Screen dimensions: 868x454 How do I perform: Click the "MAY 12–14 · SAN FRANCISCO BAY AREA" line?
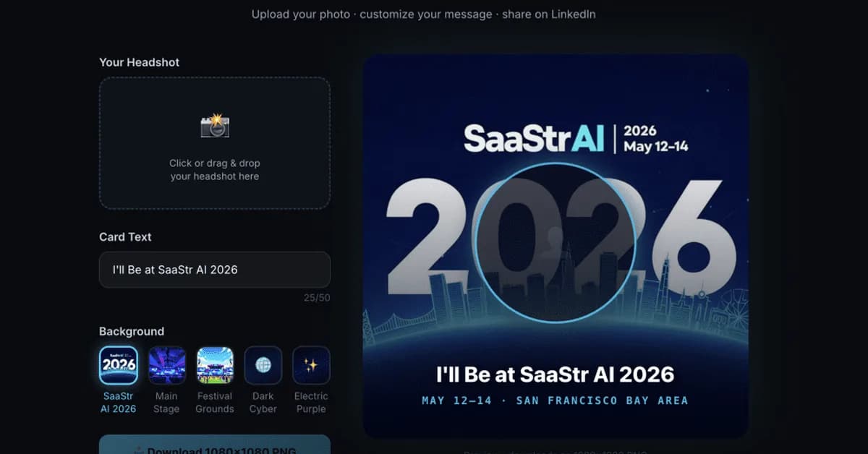(556, 401)
